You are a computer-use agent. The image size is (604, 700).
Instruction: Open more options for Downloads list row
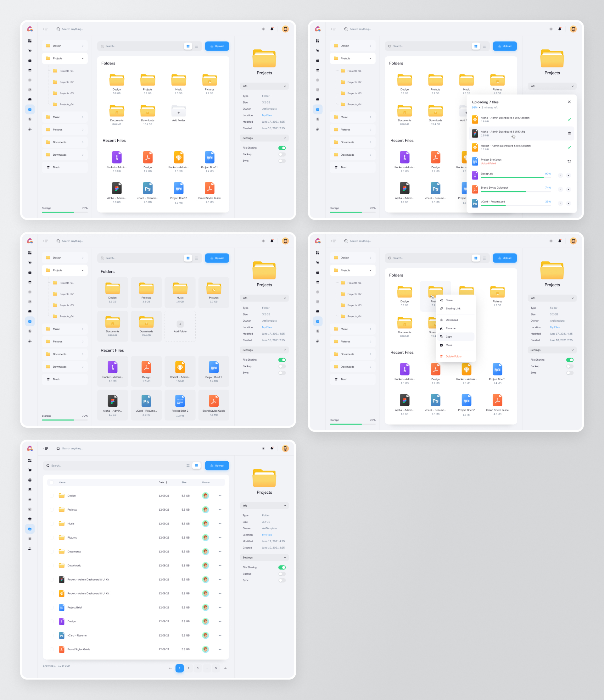tap(220, 565)
